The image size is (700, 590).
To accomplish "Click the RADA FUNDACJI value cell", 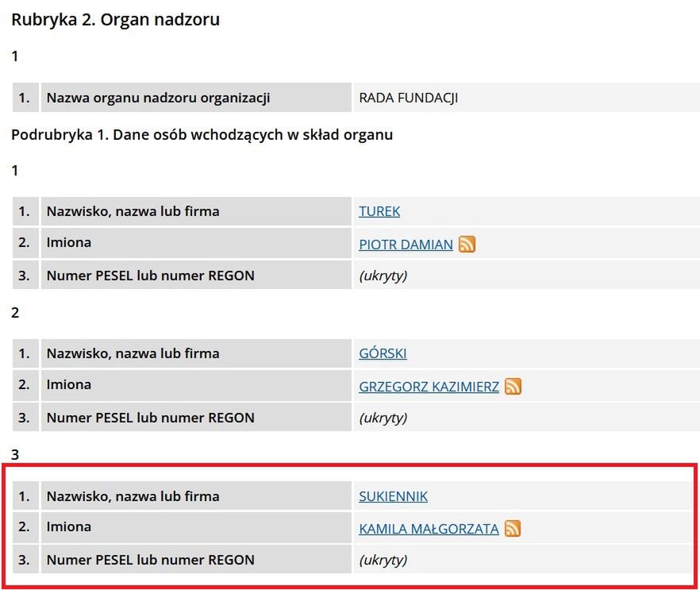I will (x=409, y=98).
